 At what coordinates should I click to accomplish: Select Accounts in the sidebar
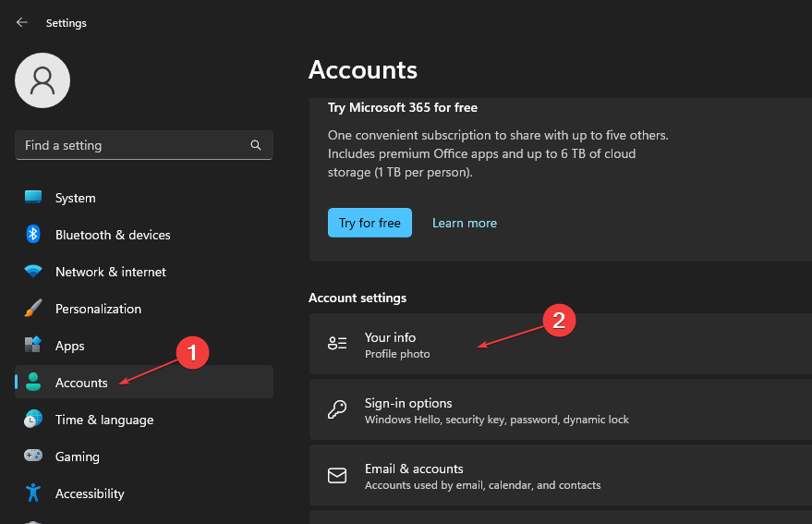[x=144, y=382]
